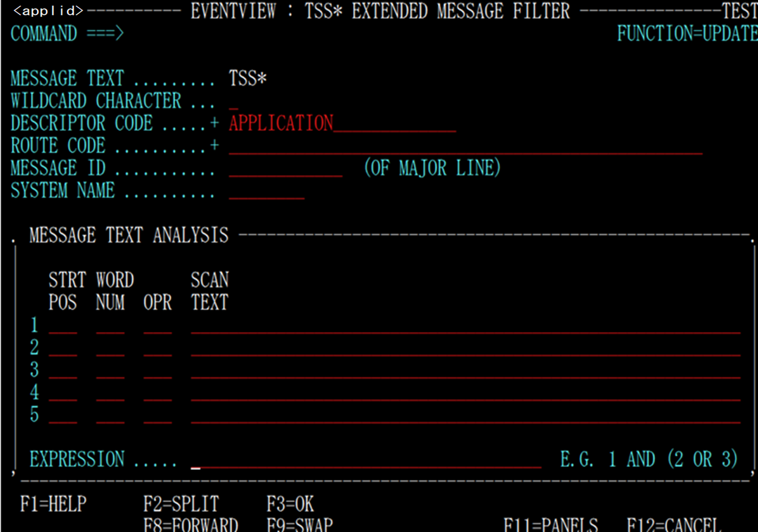Click the Message ID input field
Image resolution: width=758 pixels, height=532 pixels.
286,168
